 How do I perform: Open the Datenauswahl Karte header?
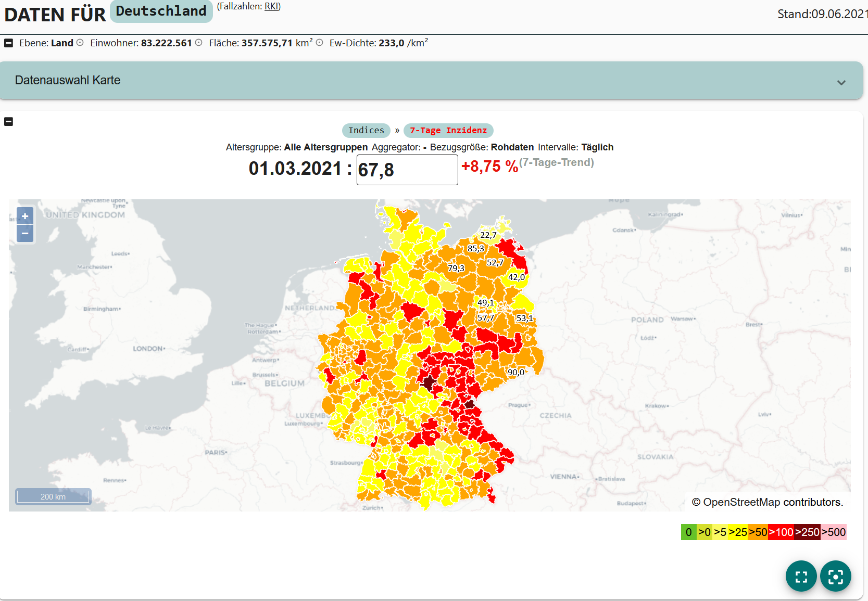[431, 80]
